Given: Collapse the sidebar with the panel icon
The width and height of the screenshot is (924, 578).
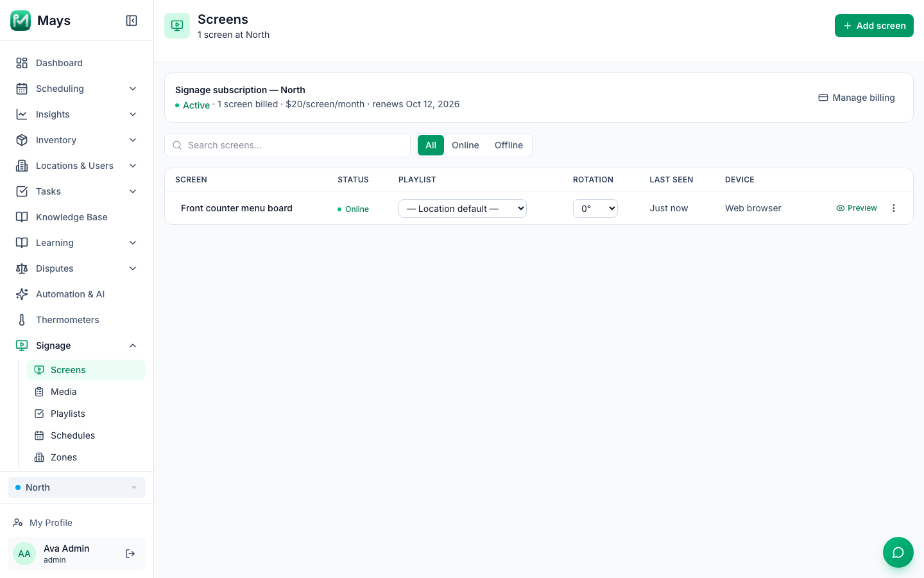Looking at the screenshot, I should tap(132, 21).
